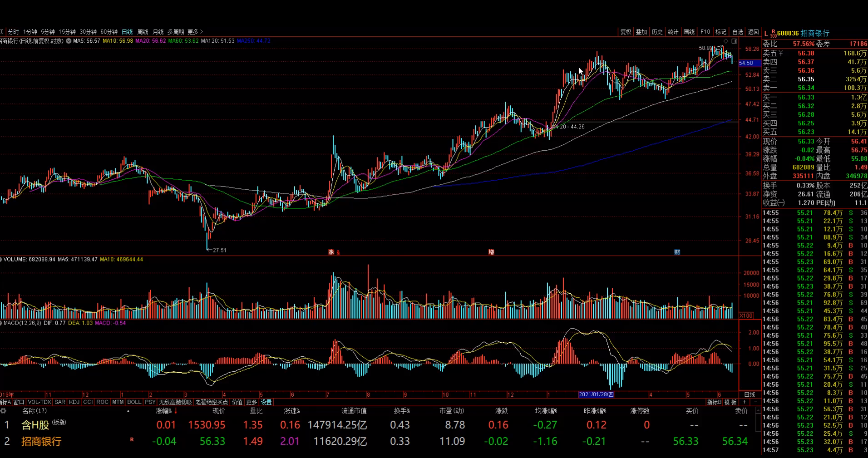Screen dimensions: 868x458
Task: Select the KDJ indicator tab
Action: [x=74, y=402]
